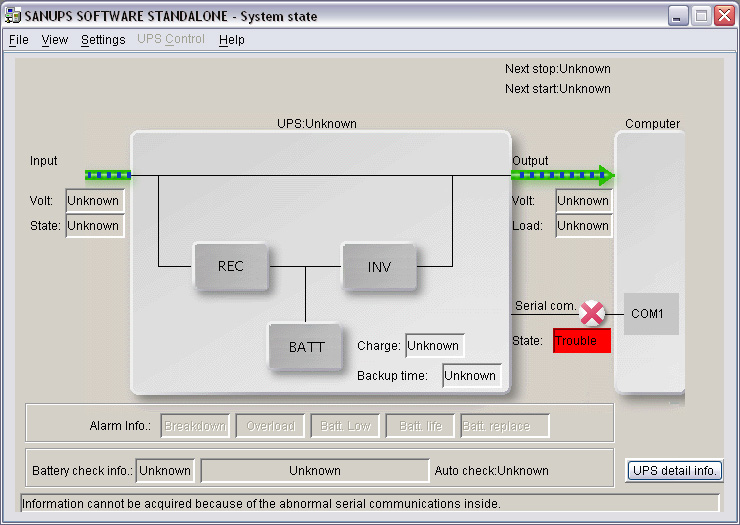Open the Settings menu
This screenshot has height=525, width=740.
pyautogui.click(x=103, y=40)
